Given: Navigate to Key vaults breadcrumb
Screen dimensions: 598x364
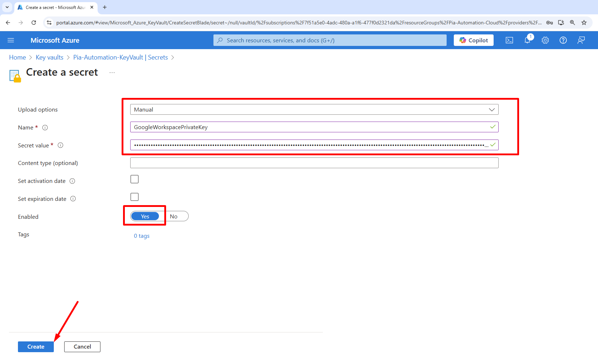Looking at the screenshot, I should pos(50,57).
